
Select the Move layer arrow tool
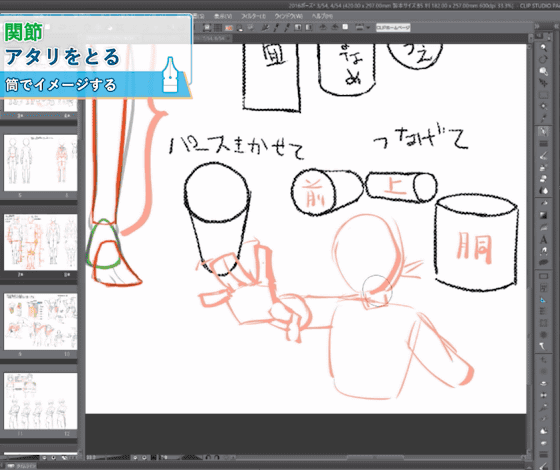(543, 83)
